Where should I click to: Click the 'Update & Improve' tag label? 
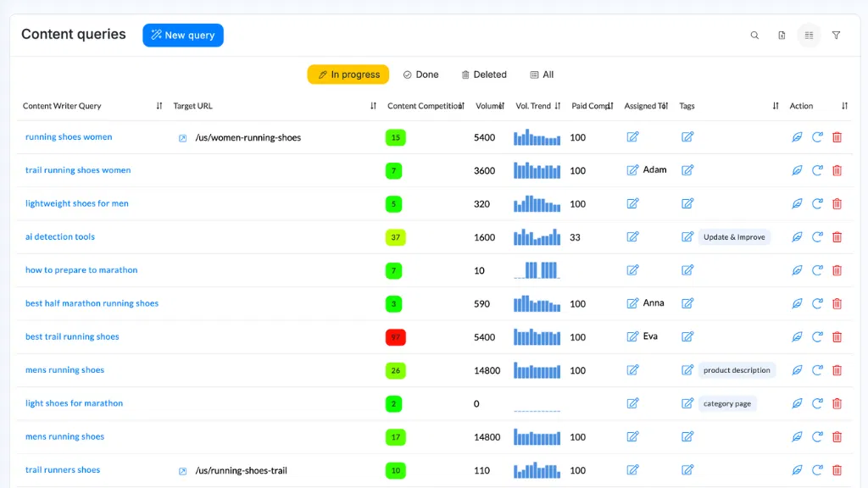point(734,237)
